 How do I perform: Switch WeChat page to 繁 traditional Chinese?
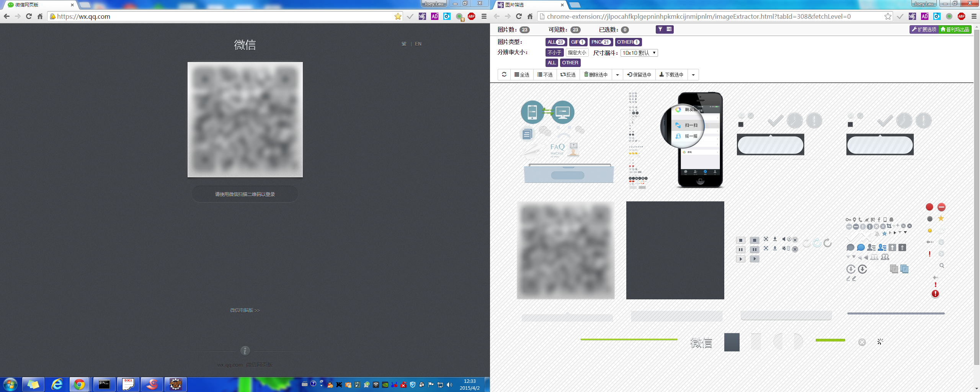tap(404, 44)
